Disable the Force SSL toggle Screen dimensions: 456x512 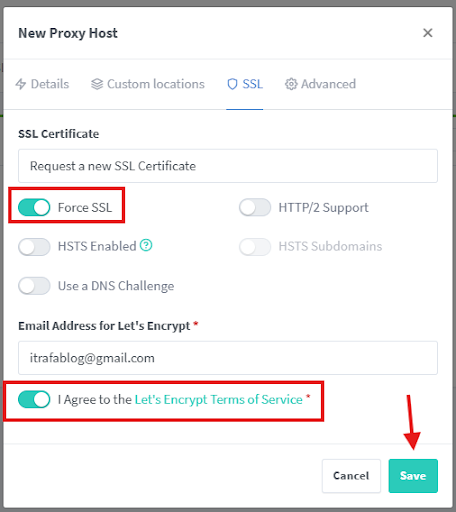[34, 207]
